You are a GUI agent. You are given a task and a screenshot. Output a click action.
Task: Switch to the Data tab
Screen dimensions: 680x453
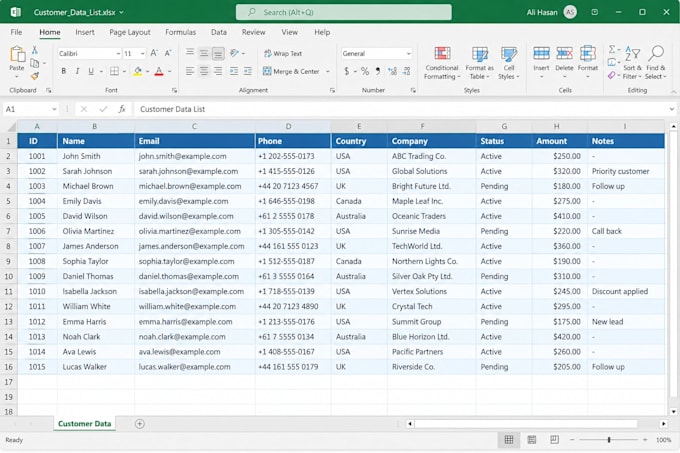[x=219, y=32]
